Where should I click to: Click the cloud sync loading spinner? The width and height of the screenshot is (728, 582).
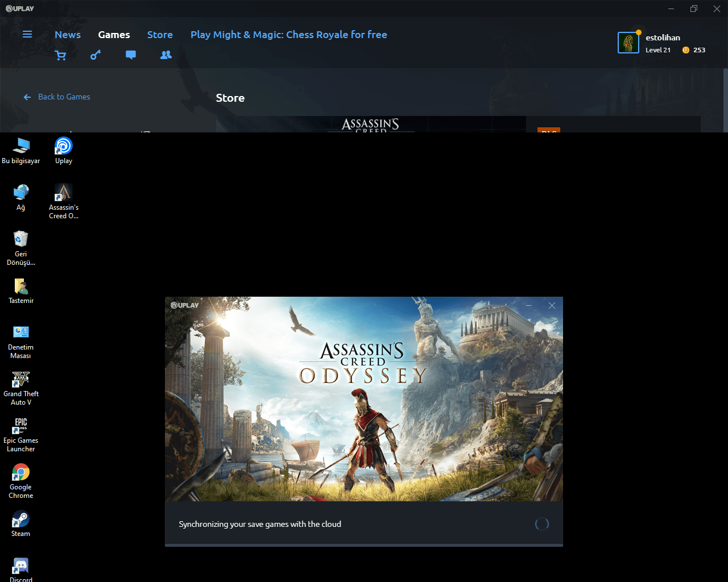(x=542, y=524)
